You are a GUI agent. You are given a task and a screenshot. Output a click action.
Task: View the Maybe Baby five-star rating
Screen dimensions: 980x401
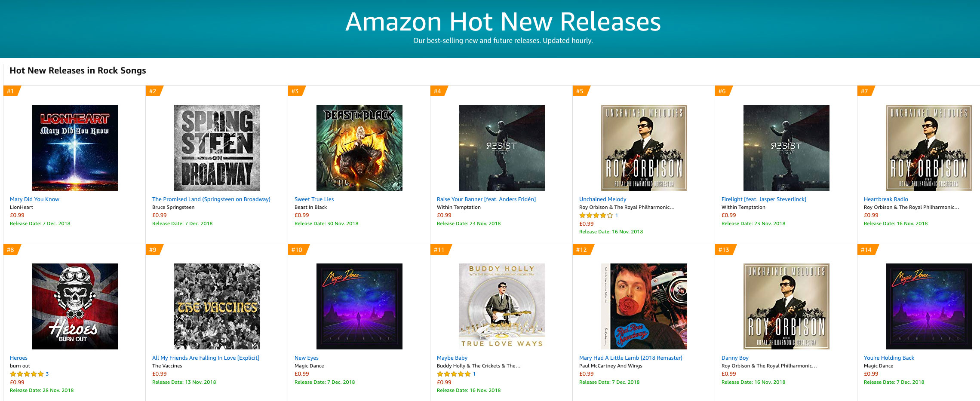tap(454, 374)
